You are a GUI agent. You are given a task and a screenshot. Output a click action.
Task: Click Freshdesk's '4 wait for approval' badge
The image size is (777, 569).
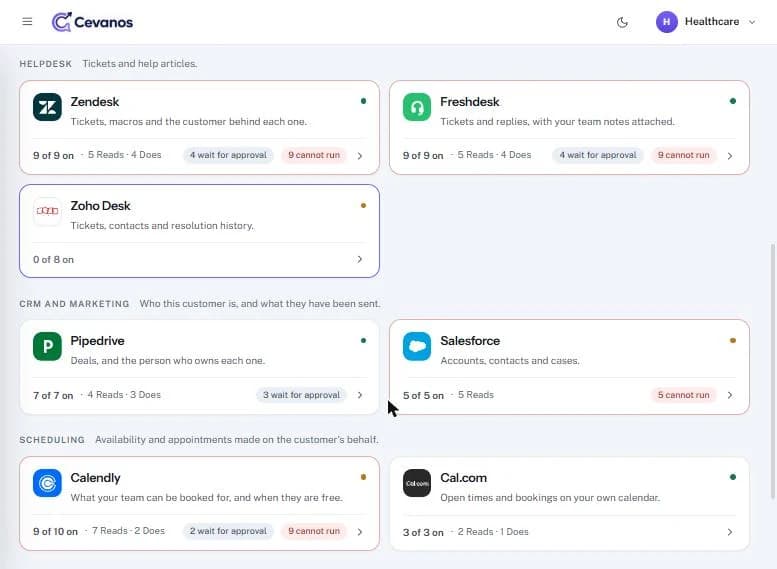tap(598, 155)
